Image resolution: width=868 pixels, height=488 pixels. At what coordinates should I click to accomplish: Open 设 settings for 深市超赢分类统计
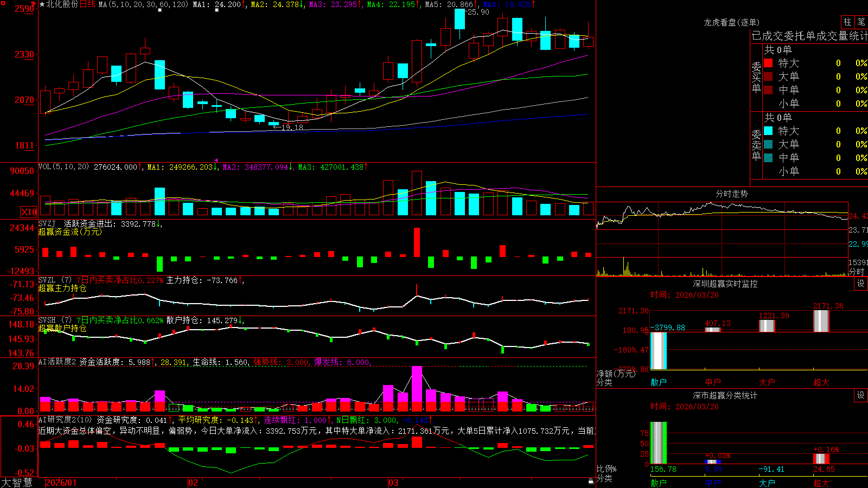[x=861, y=395]
